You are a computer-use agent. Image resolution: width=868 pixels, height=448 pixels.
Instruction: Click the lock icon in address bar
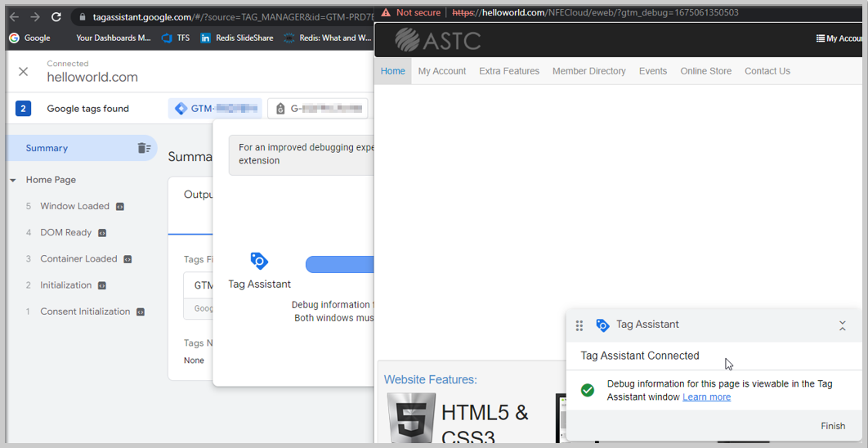(82, 17)
